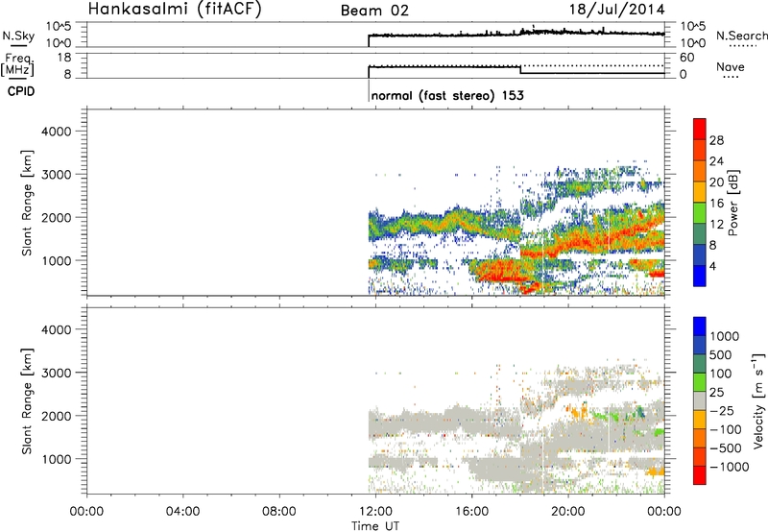Viewport: 768px width, 532px height.
Task: Click the Slant Range label of velocity panel
Action: coord(27,401)
